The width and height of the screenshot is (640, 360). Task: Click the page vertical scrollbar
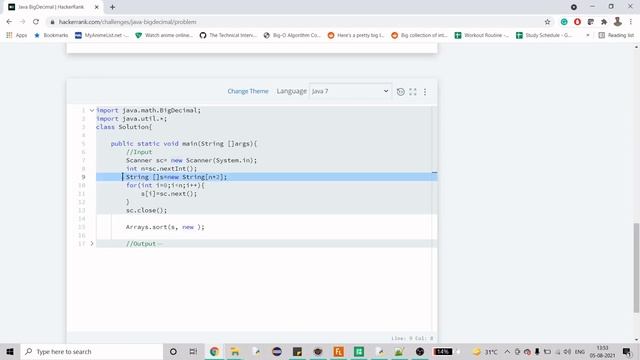click(x=636, y=268)
